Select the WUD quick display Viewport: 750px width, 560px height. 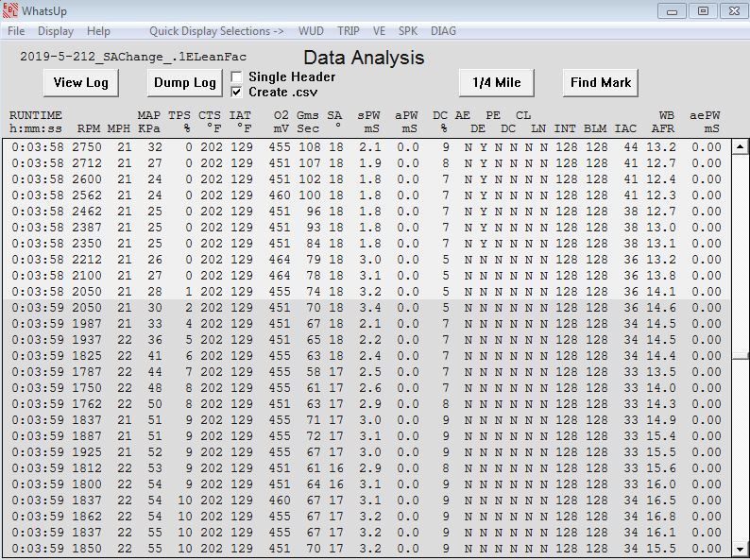tap(311, 31)
